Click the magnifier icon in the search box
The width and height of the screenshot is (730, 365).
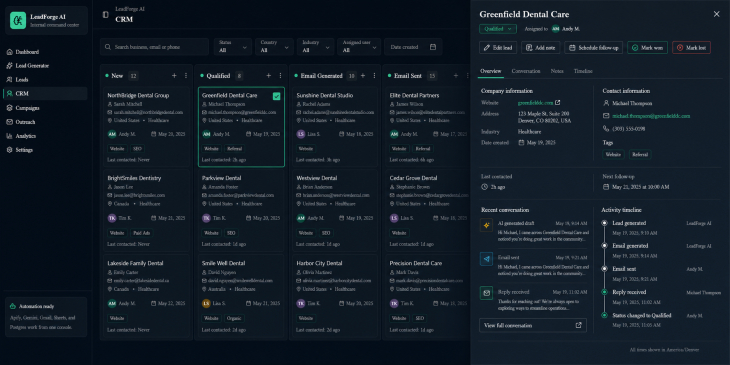(108, 47)
